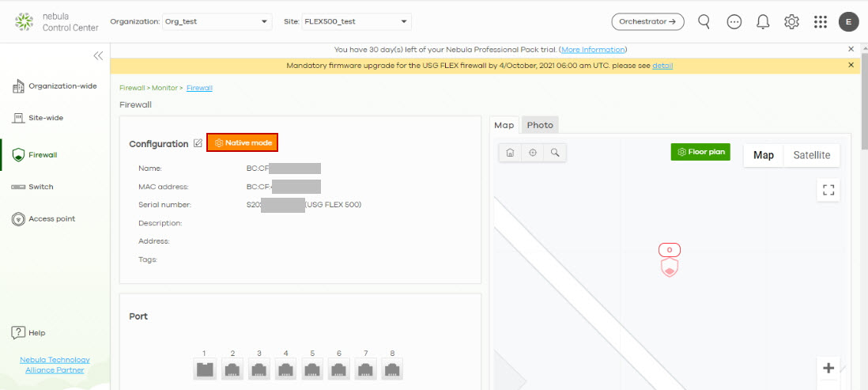Click the page vertical scrollbar
This screenshot has width=868, height=390.
(865, 103)
